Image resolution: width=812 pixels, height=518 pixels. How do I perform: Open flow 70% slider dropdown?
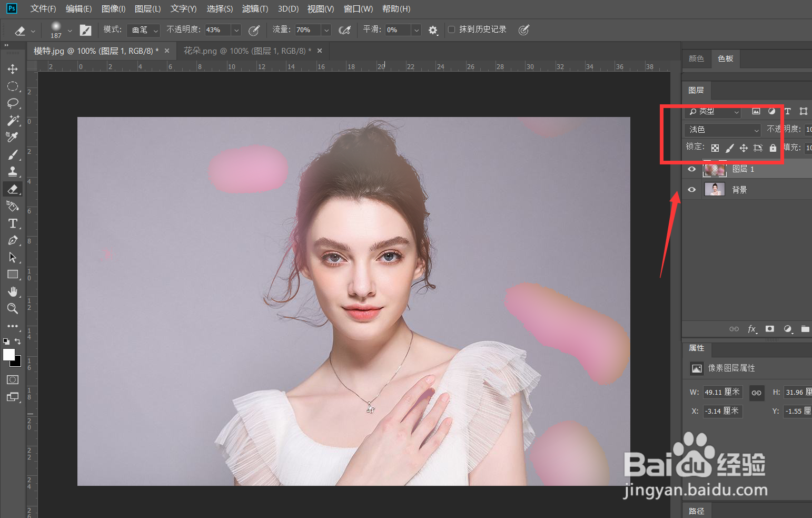326,31
